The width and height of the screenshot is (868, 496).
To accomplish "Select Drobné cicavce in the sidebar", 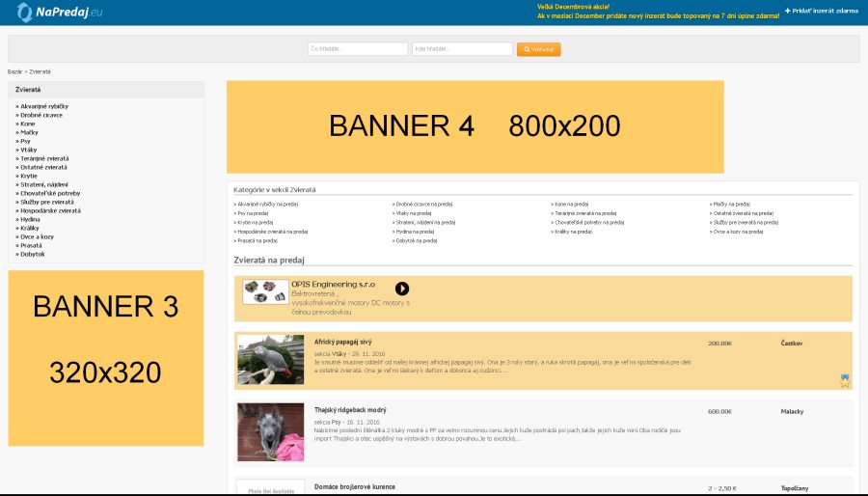I will coord(41,115).
